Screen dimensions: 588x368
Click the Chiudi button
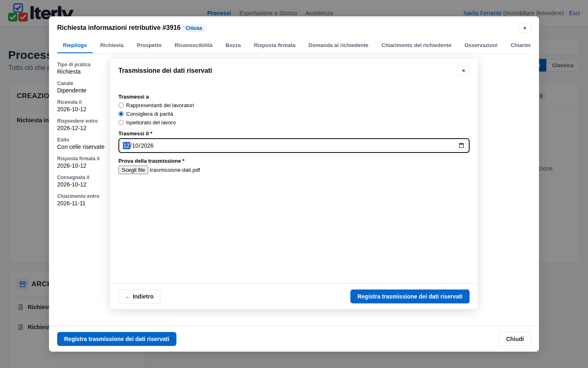click(x=515, y=339)
